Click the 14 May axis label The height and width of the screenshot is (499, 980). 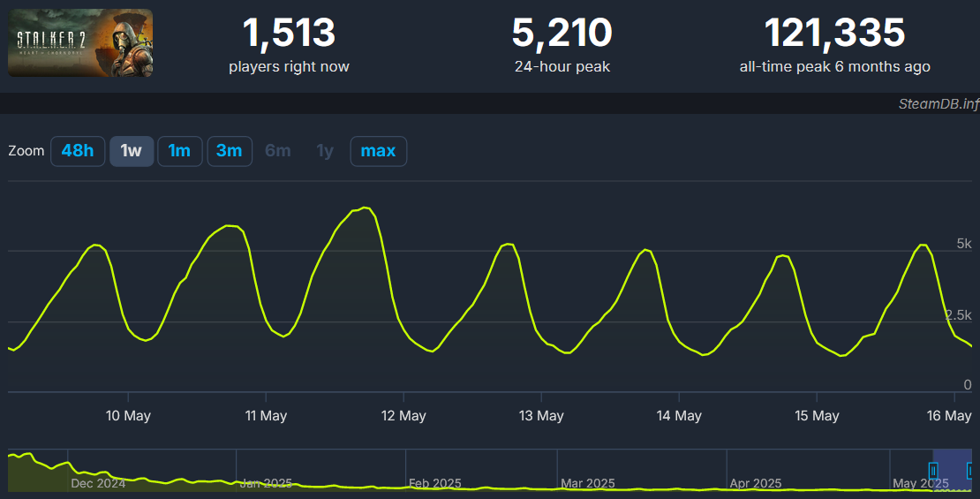pyautogui.click(x=679, y=416)
